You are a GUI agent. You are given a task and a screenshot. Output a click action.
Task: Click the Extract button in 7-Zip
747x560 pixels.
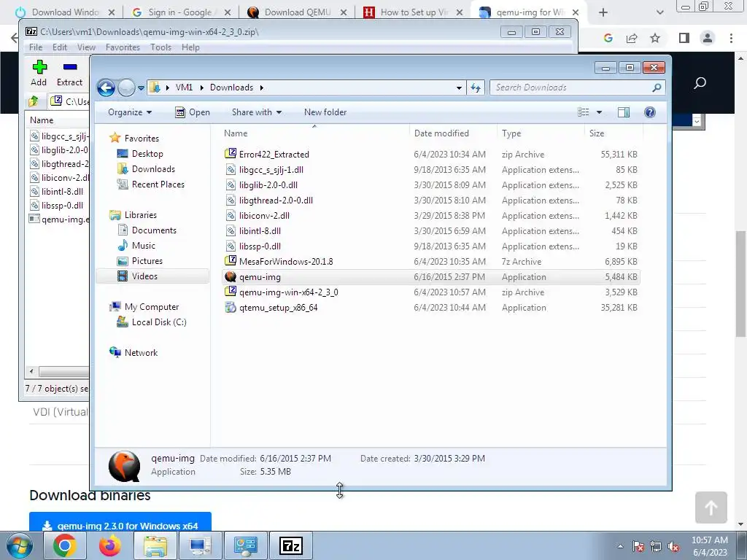pos(69,74)
